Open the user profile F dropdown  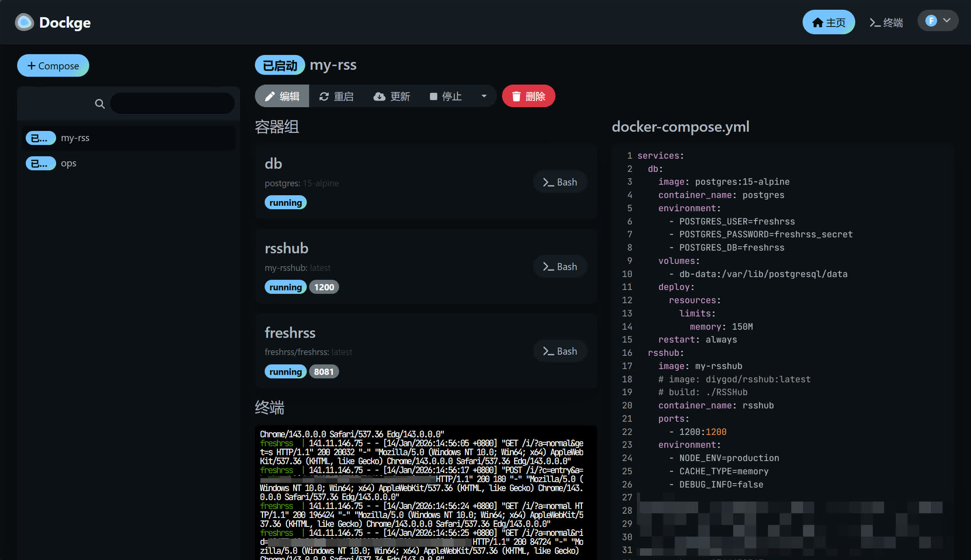937,21
